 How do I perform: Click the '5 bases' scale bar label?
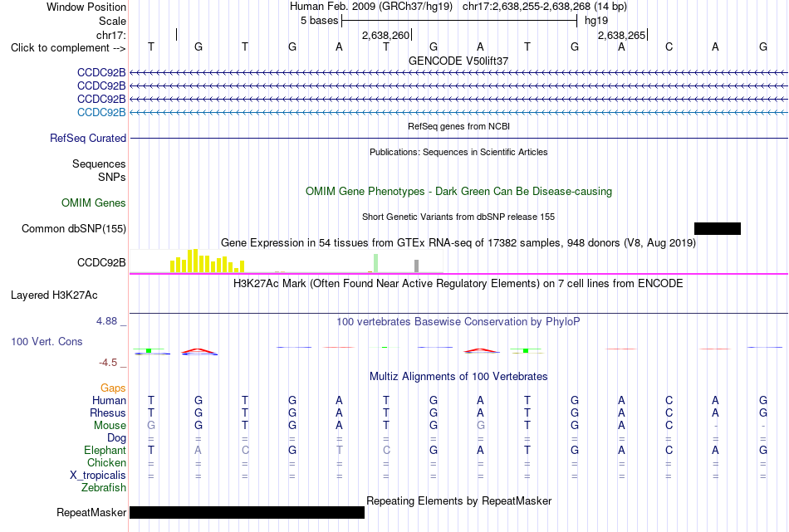pos(319,21)
